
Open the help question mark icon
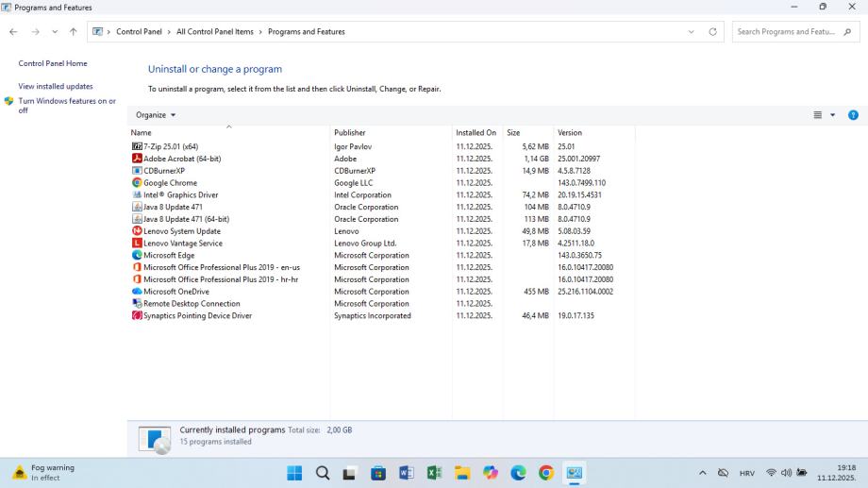pos(853,115)
